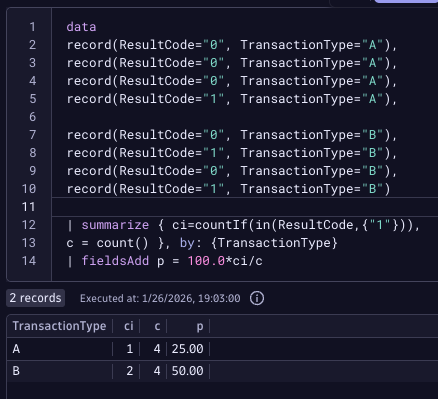
Task: Click the 'c' column header
Action: point(157,326)
